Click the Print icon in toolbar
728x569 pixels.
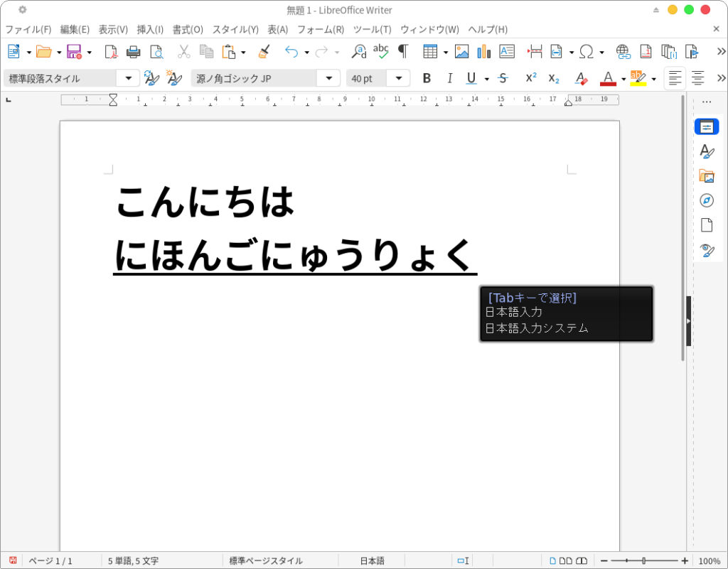(133, 51)
